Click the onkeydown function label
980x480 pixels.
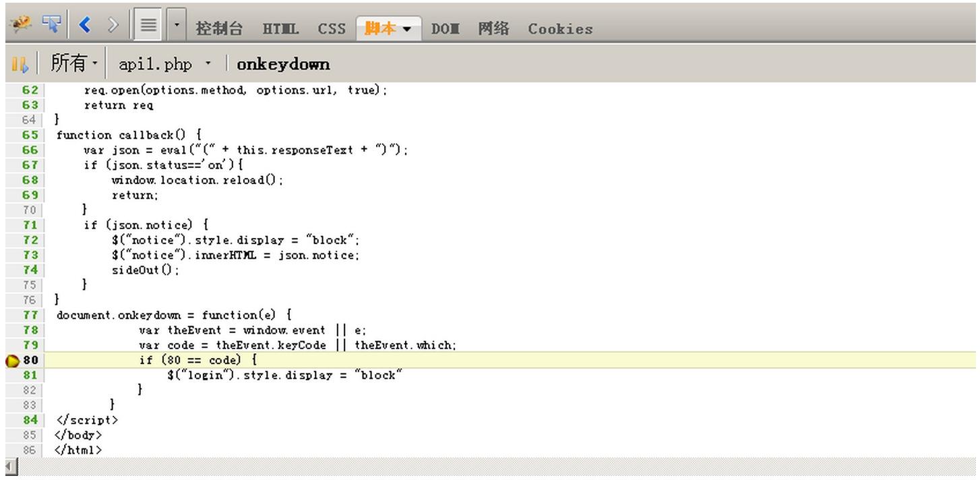[283, 64]
